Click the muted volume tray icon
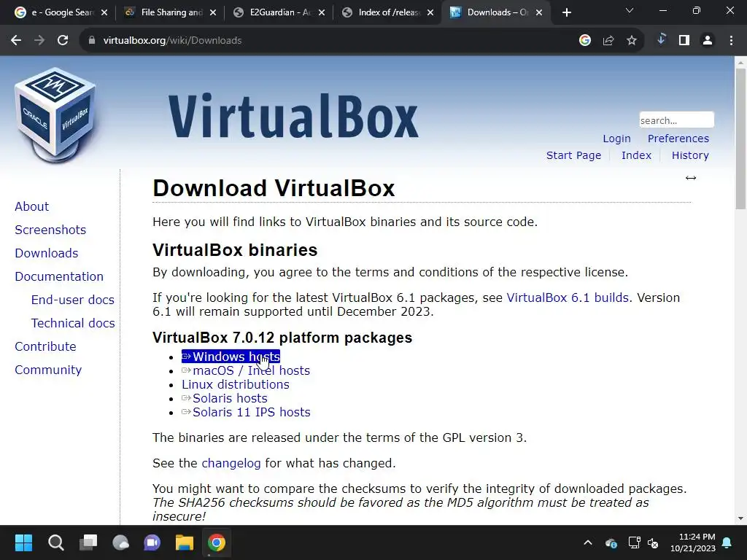Screen dimensions: 747x560 pyautogui.click(x=653, y=542)
